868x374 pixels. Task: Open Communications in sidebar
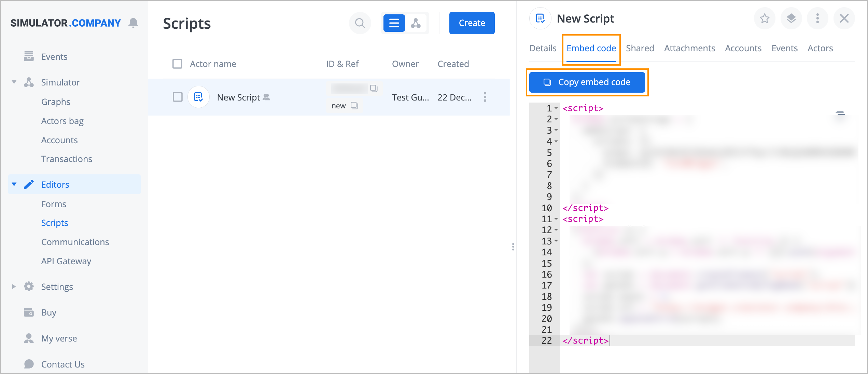coord(75,242)
